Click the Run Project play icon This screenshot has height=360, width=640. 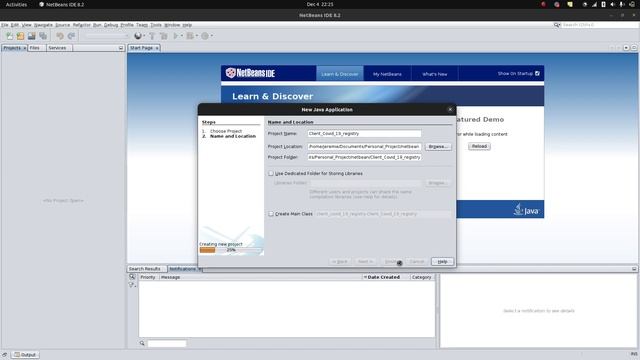(176, 36)
